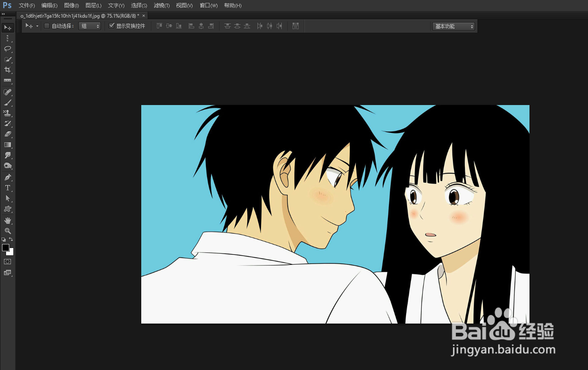Close the document tab
Screen dimensions: 588x370
click(x=144, y=16)
